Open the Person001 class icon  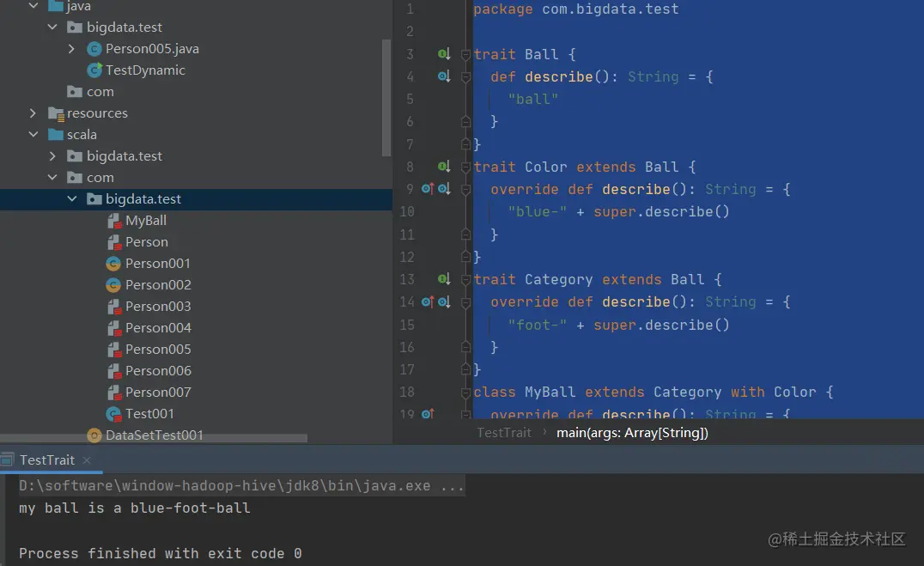pyautogui.click(x=113, y=264)
